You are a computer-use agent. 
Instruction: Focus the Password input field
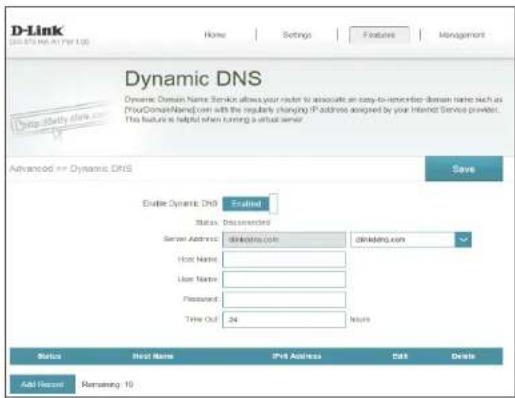click(x=284, y=299)
